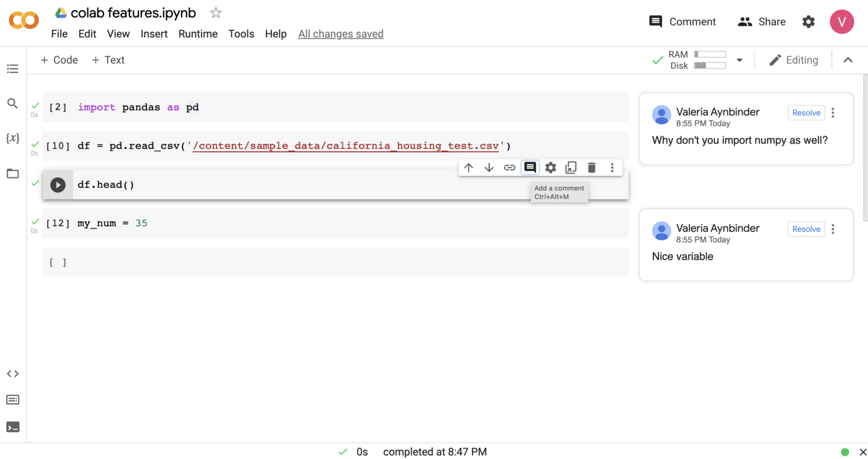Close the bottom status bar

(x=862, y=452)
